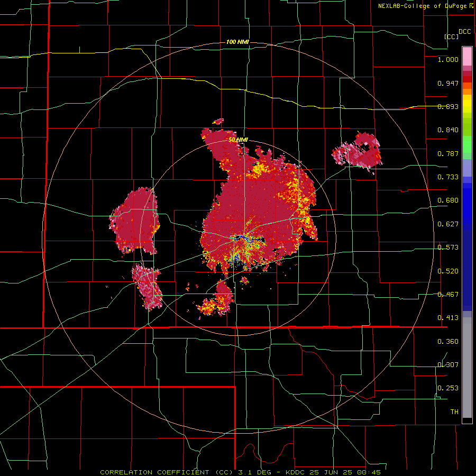Click the NEXLAB-College of DuPage label
476x476 pixels.
coord(422,6)
